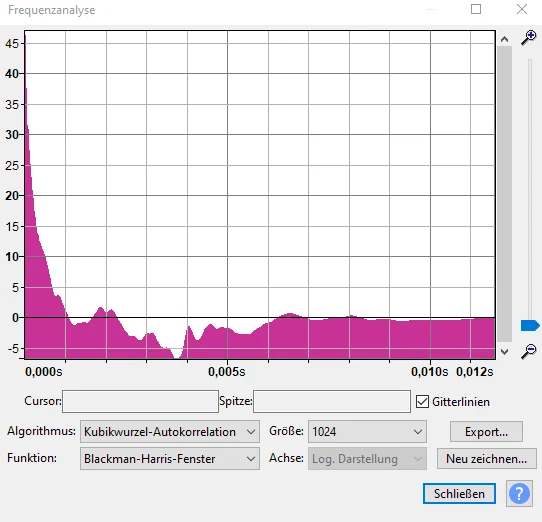Image resolution: width=542 pixels, height=522 pixels.
Task: Open the Algorithmus dropdown
Action: point(170,431)
